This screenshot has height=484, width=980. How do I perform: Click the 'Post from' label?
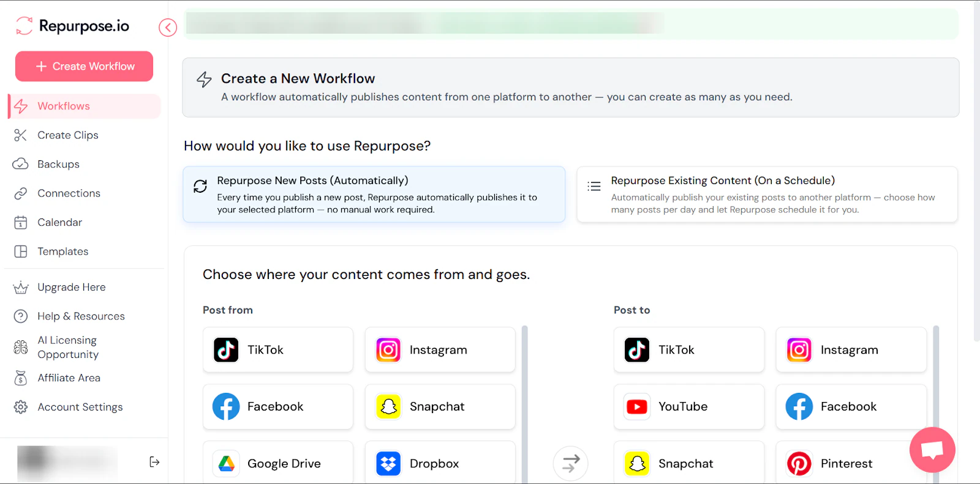click(x=228, y=310)
